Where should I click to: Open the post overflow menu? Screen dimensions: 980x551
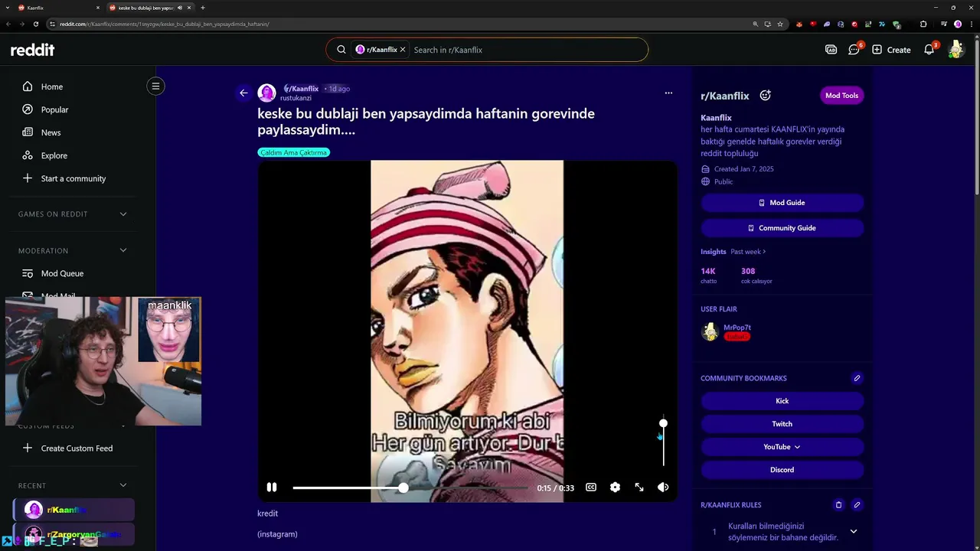point(668,93)
